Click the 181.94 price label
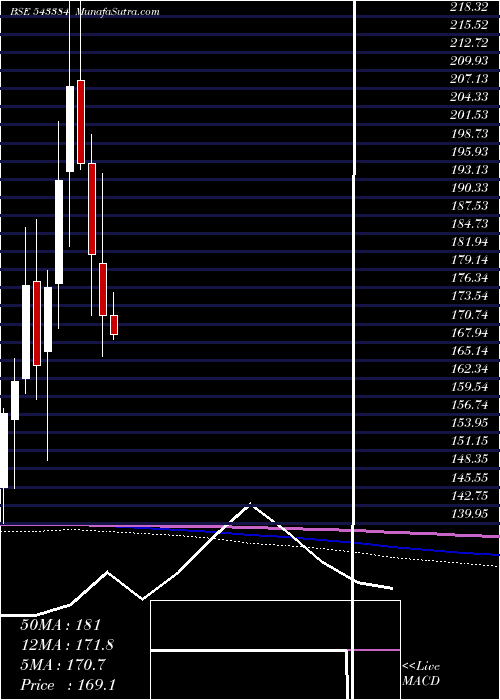Viewport: 500px width, 700px height. coord(469,242)
